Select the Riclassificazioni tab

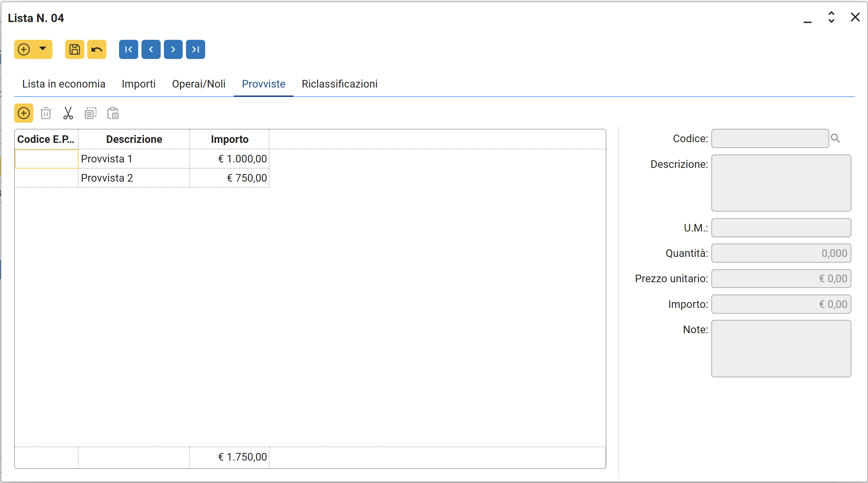(x=339, y=84)
